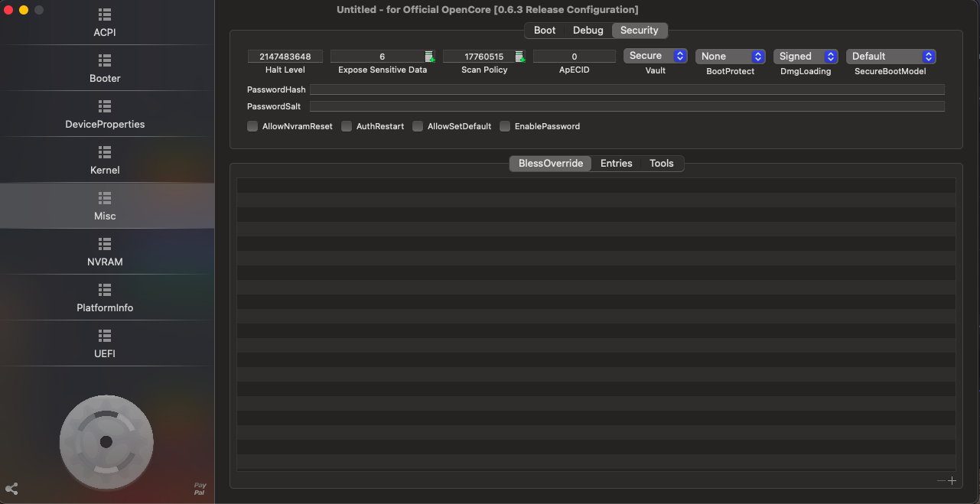Screen dimensions: 980x504
Task: Open Scan Policy calculator icon
Action: click(x=520, y=57)
